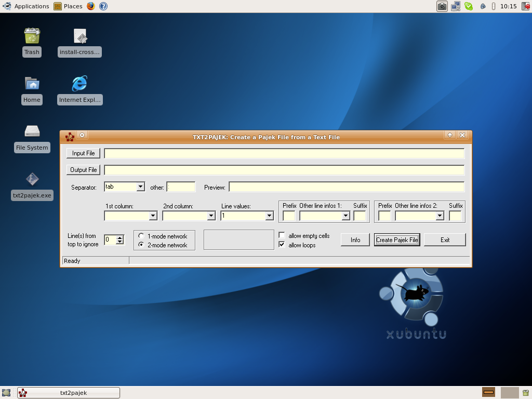Viewport: 532px width, 399px height.
Task: Click the Info button
Action: pos(355,240)
